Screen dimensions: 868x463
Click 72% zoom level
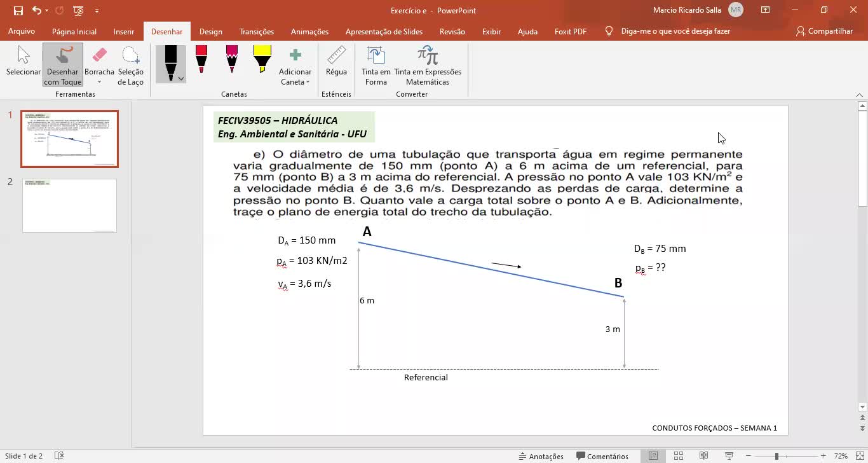click(x=841, y=456)
